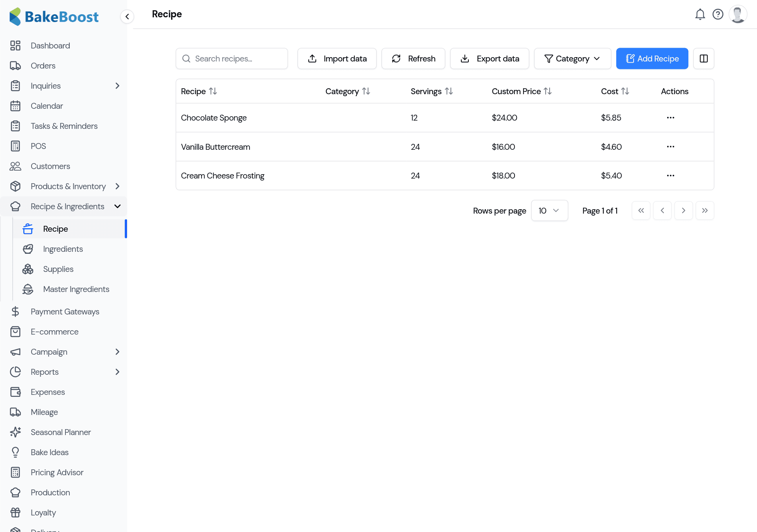Go to next page of results
This screenshot has height=532, width=757.
tap(684, 210)
